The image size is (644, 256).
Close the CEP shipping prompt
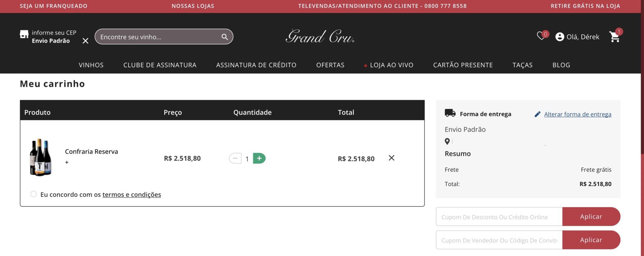click(86, 41)
